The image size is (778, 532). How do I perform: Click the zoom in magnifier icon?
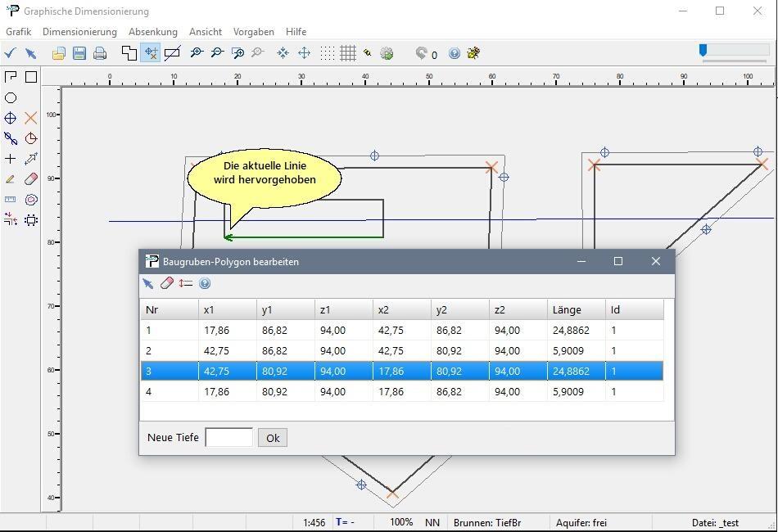197,53
